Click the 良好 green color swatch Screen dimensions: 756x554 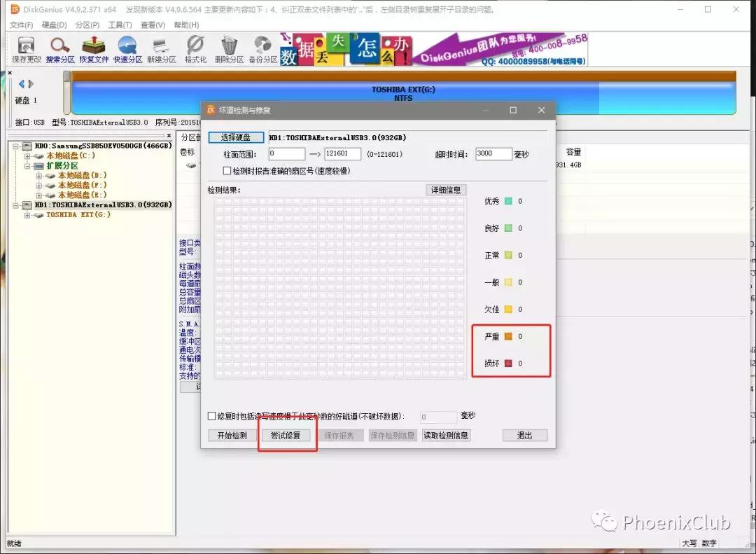(x=508, y=228)
